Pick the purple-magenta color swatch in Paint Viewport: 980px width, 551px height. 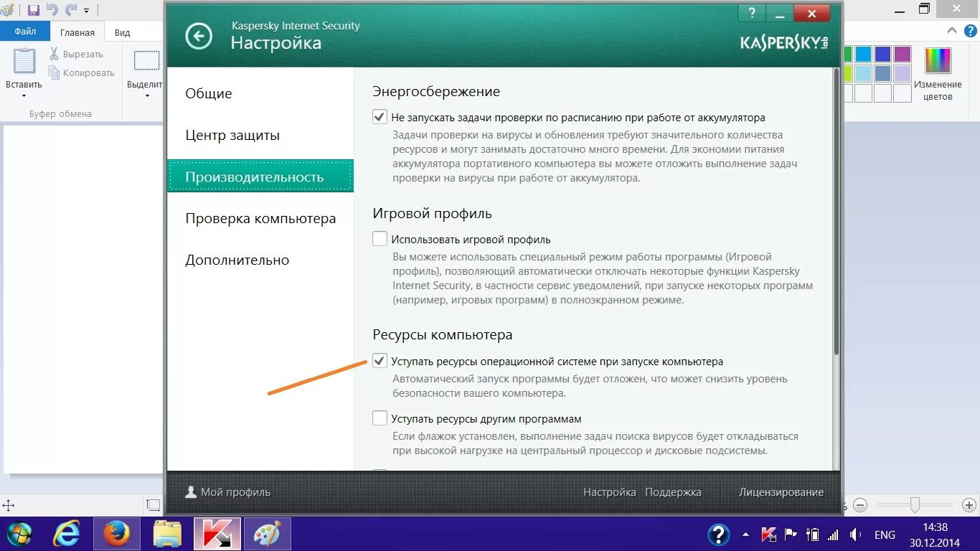tap(902, 55)
